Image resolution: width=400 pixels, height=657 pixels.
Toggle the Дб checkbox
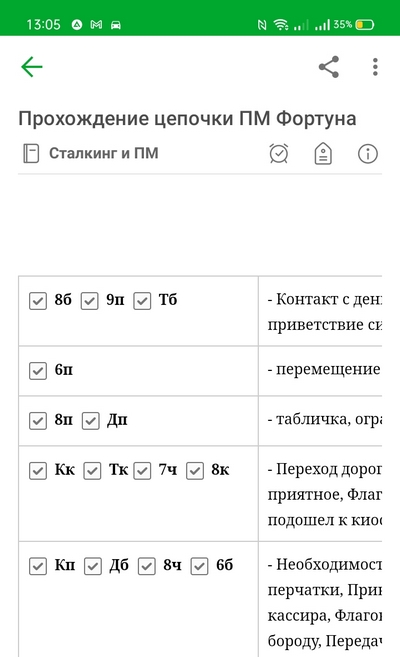(93, 566)
